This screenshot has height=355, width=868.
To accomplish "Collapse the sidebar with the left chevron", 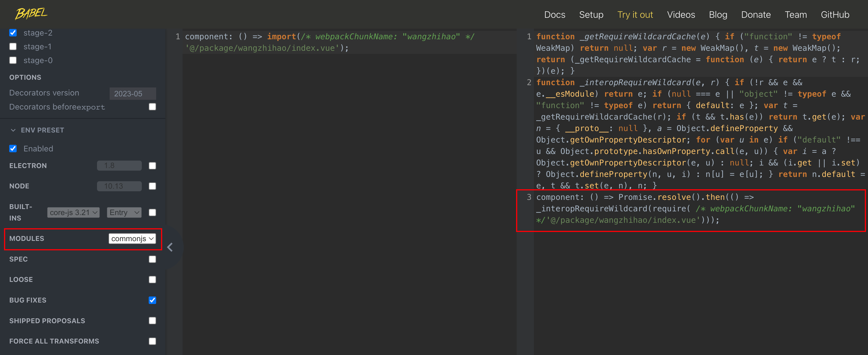I will 170,247.
